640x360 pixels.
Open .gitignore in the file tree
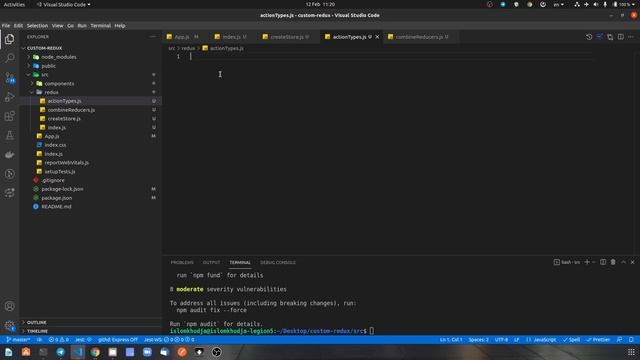point(53,180)
